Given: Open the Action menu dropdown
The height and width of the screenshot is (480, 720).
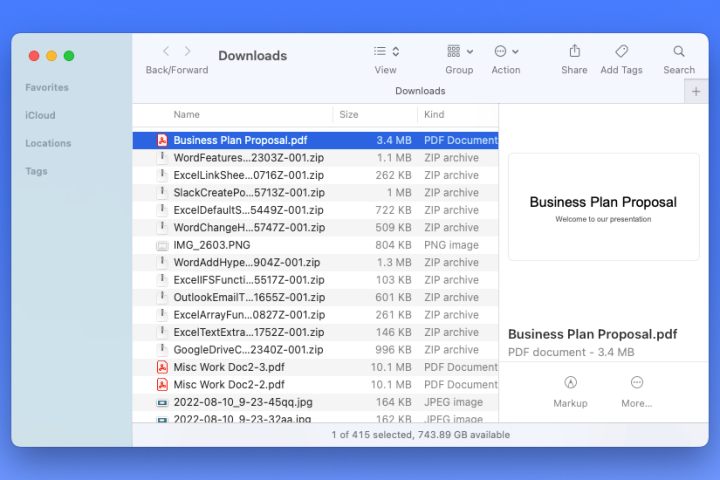Looking at the screenshot, I should (x=506, y=51).
